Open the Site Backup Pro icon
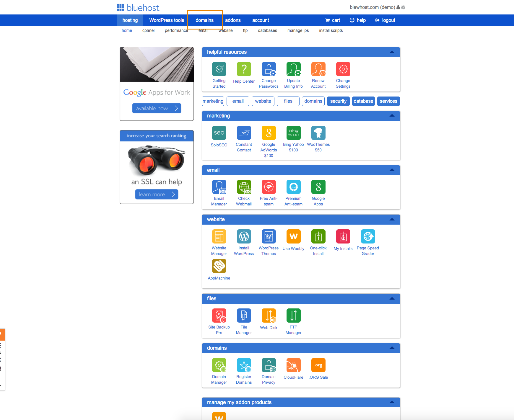This screenshot has height=420, width=514. click(x=219, y=316)
